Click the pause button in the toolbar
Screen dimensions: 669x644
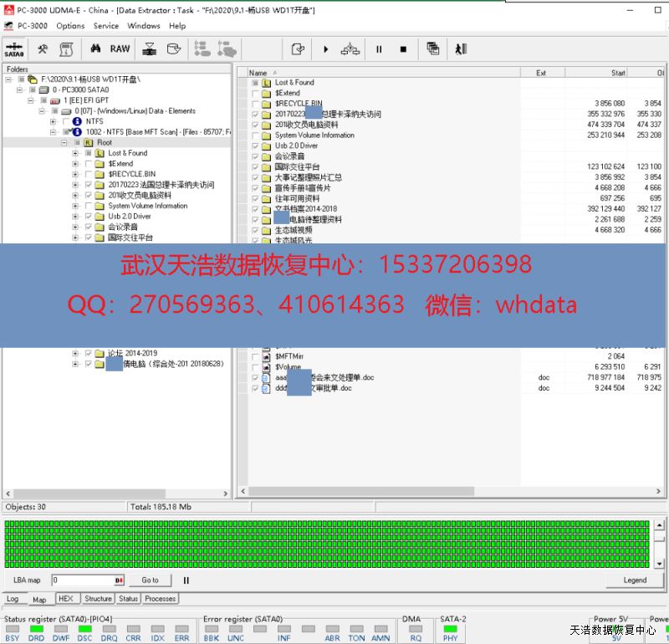click(x=379, y=49)
